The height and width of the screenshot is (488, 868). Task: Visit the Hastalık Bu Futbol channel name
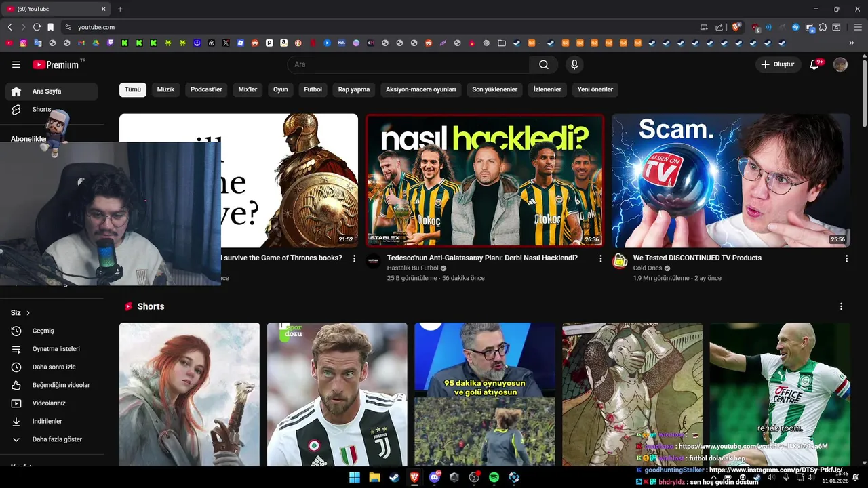click(412, 268)
